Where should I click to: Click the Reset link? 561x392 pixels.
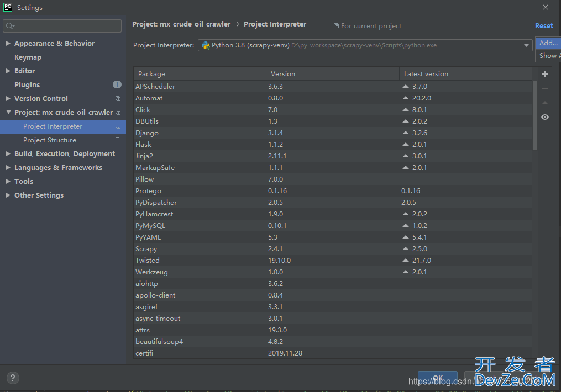point(544,26)
